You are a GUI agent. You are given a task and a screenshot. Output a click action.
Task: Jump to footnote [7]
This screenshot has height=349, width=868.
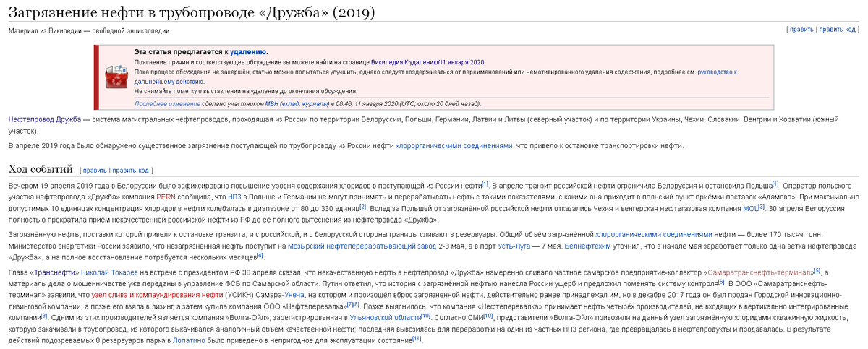(349, 304)
